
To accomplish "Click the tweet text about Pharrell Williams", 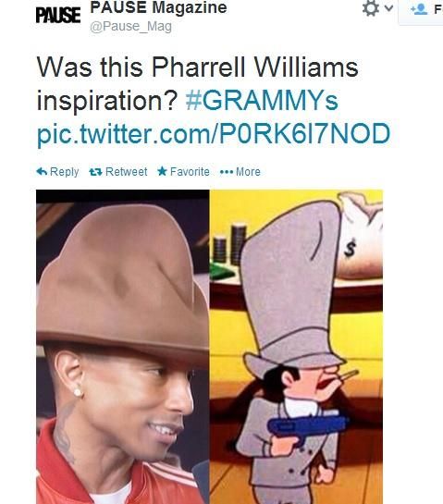I will tap(197, 83).
